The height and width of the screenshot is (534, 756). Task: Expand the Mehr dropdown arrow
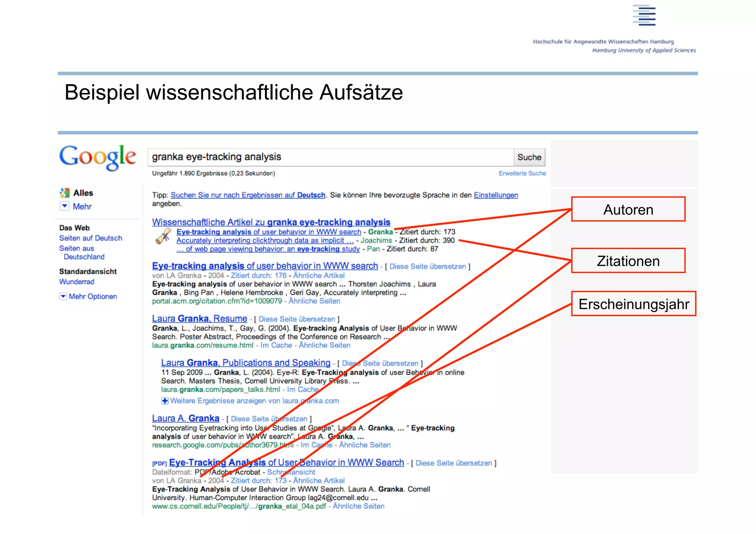[x=64, y=206]
